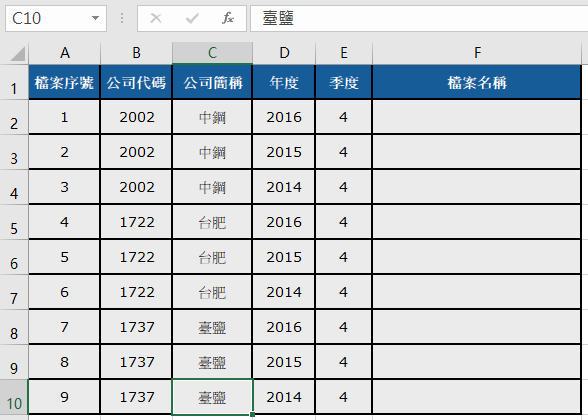This screenshot has width=588, height=420.
Task: Select column A header
Action: pos(64,53)
